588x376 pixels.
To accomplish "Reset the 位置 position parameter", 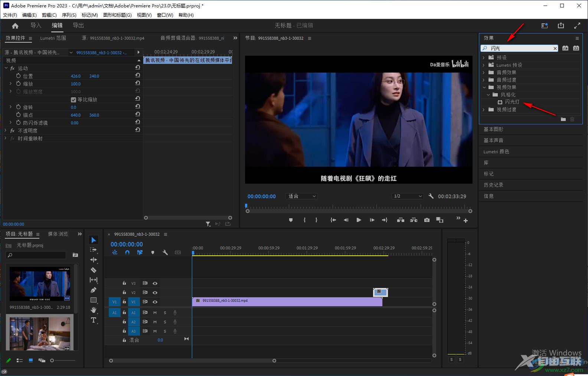I will pyautogui.click(x=137, y=75).
